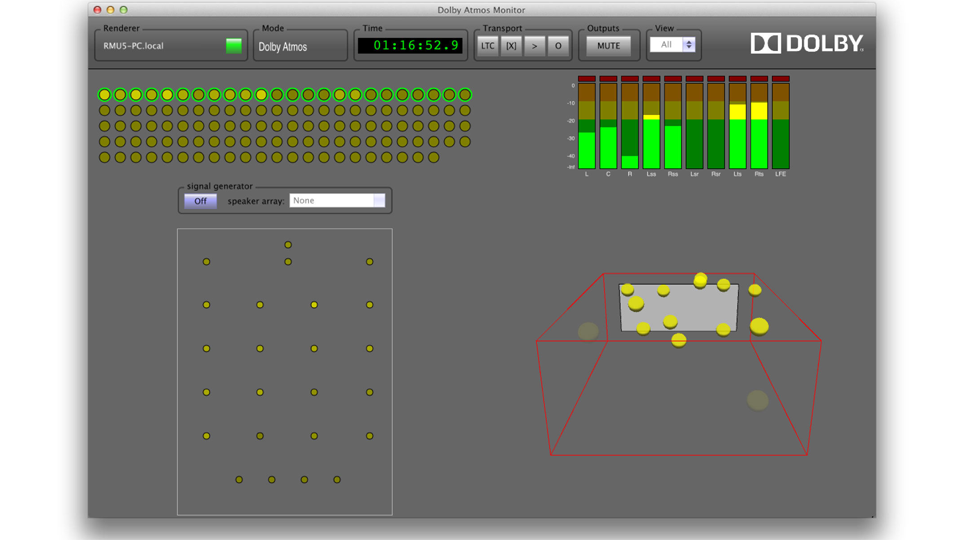Click the Lts channel level meter
The height and width of the screenshot is (540, 960).
[x=738, y=126]
